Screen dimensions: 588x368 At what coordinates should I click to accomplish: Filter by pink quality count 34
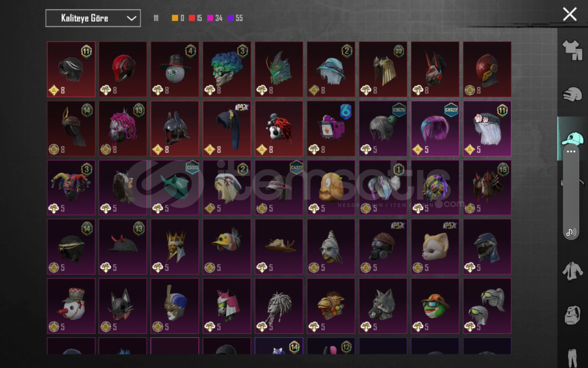[215, 18]
